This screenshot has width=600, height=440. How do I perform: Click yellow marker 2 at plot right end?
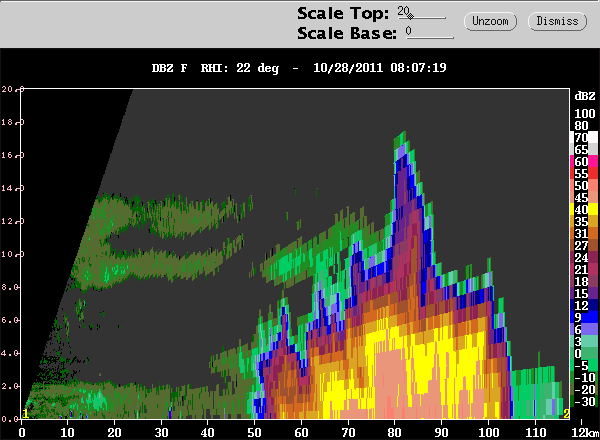tap(566, 414)
